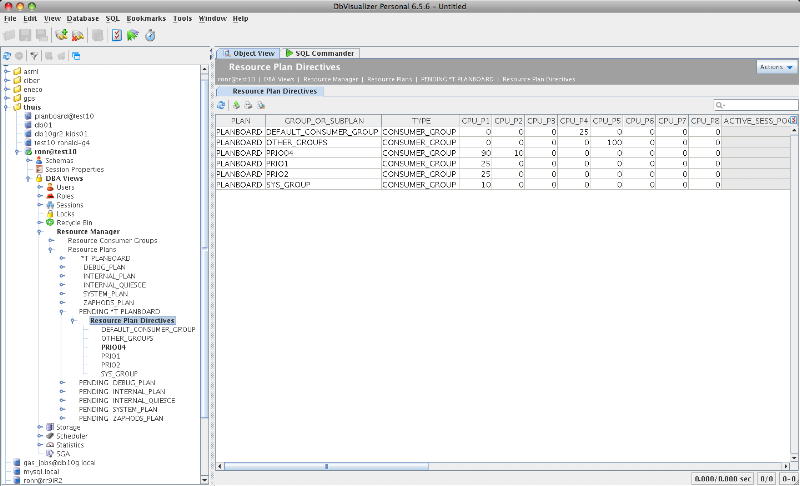
Task: Click the blue window icon in tree toolbar
Action: [x=76, y=56]
